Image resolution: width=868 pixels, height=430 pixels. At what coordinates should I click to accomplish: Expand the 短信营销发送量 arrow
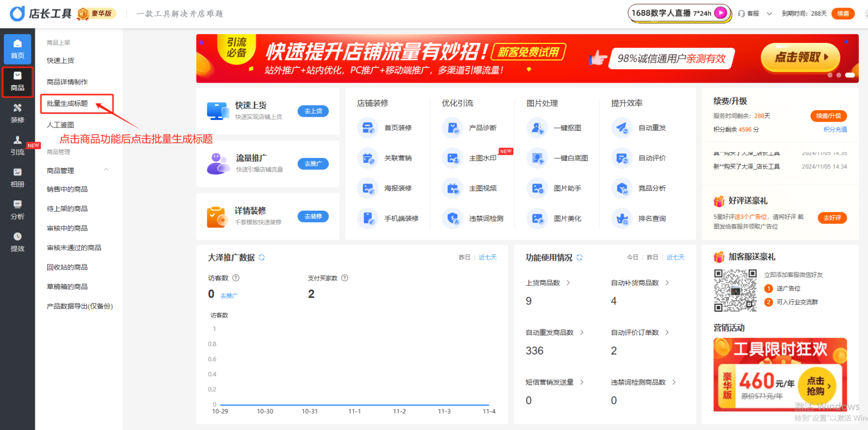pos(582,382)
